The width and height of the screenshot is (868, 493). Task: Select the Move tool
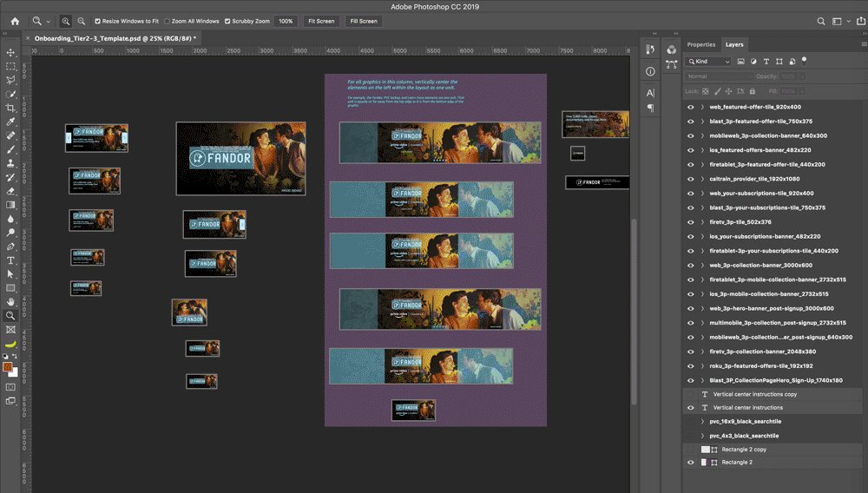coord(10,53)
